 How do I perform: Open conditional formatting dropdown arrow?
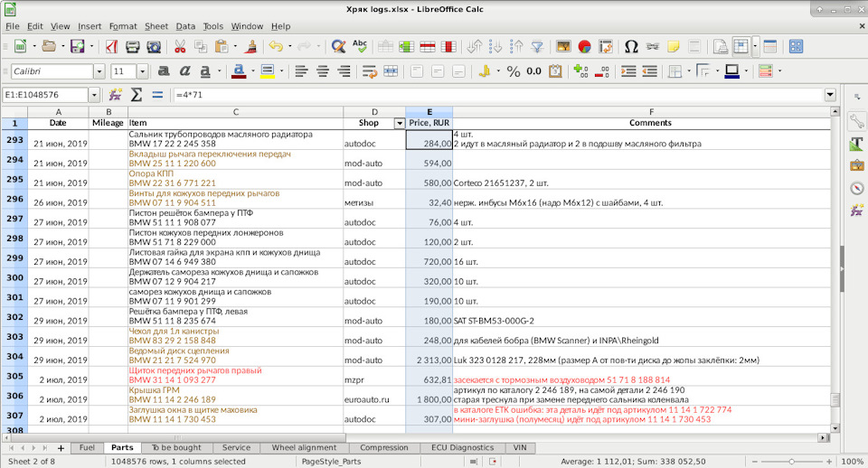coord(780,71)
